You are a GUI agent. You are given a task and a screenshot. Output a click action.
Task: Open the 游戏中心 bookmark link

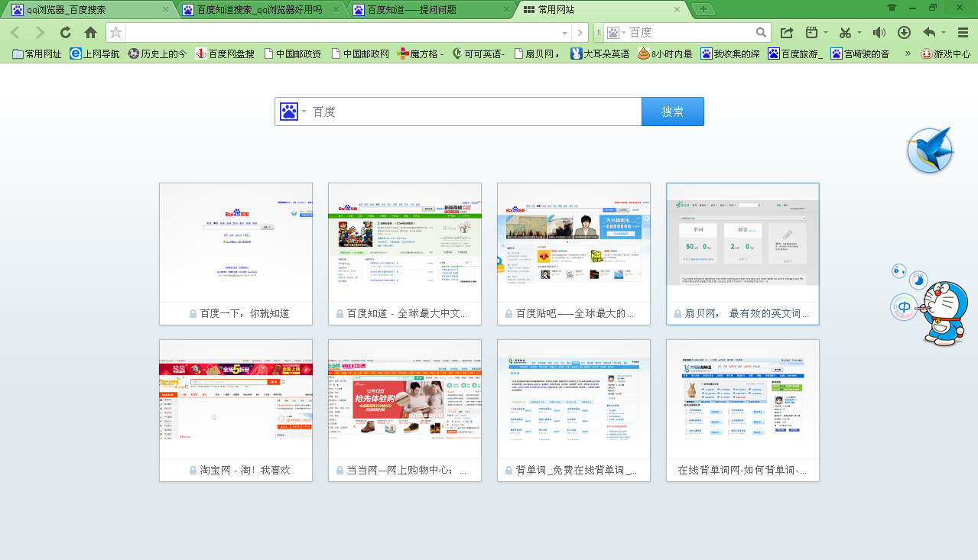pos(945,54)
